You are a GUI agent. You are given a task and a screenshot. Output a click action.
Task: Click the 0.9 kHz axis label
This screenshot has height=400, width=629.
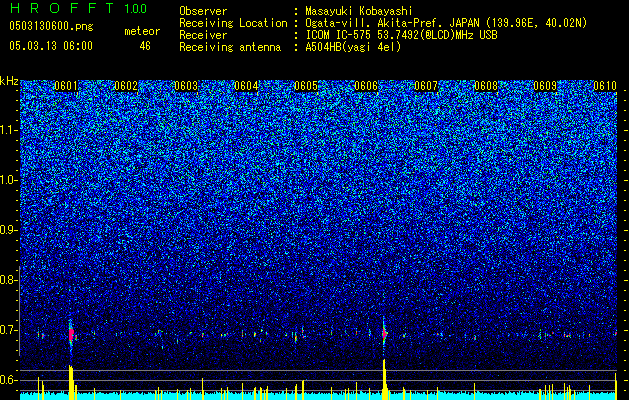click(9, 230)
